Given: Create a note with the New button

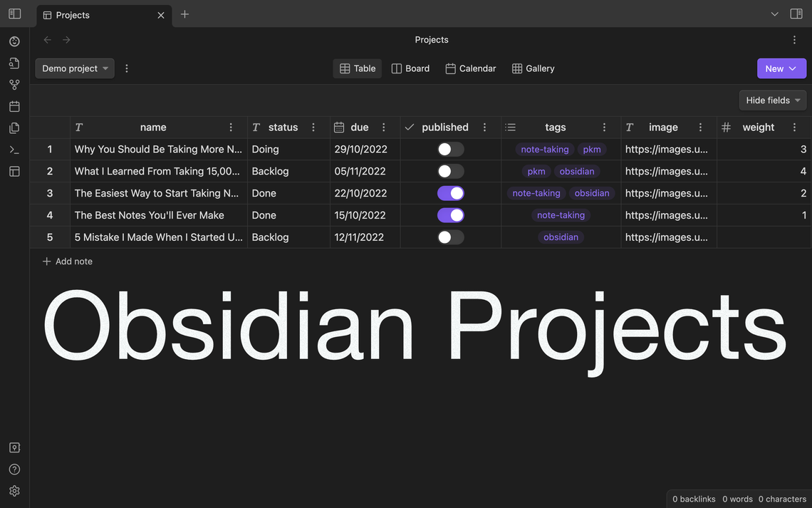Looking at the screenshot, I should coord(781,68).
